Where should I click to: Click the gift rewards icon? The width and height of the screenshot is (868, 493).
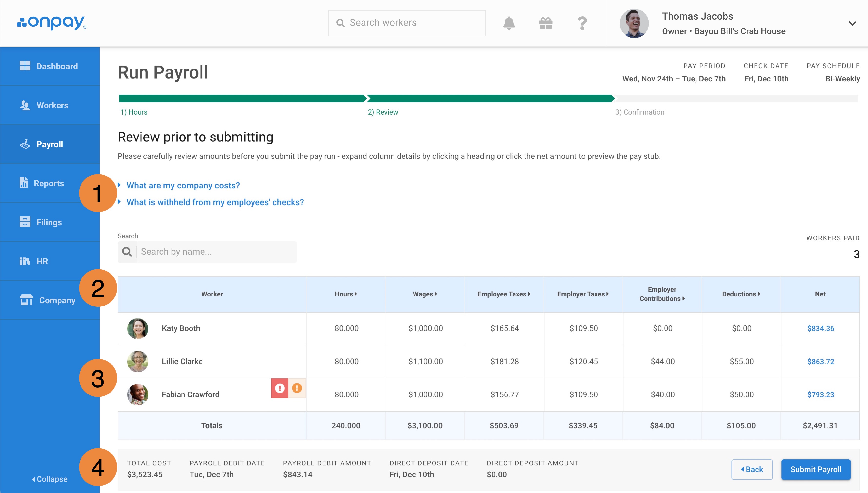pos(545,23)
